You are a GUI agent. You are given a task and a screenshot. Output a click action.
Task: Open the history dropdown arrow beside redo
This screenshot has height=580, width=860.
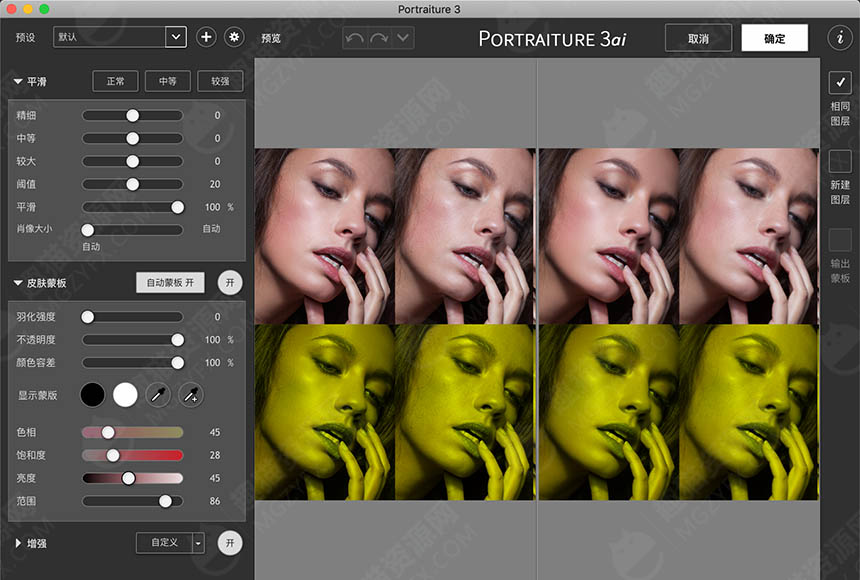403,38
